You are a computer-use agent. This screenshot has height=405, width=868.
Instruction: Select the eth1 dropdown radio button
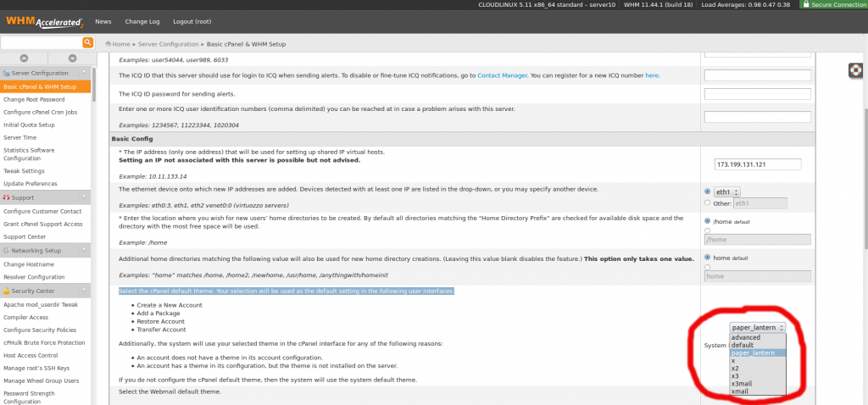[708, 191]
